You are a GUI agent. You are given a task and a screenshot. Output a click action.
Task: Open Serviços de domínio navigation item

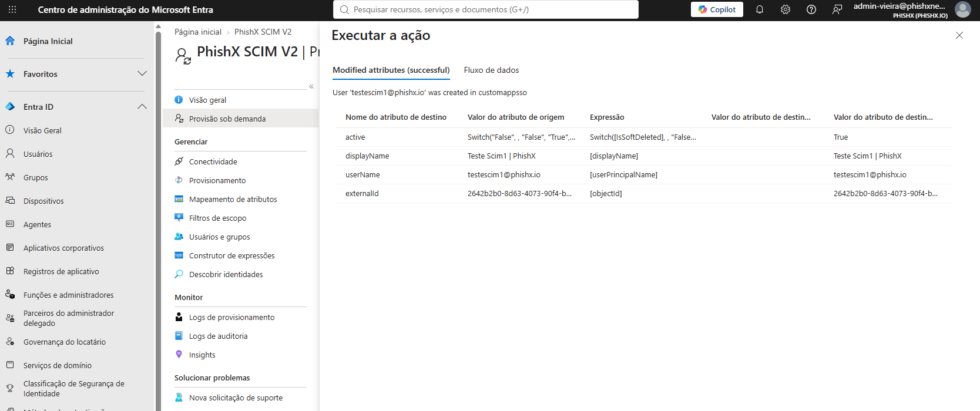pyautogui.click(x=58, y=365)
